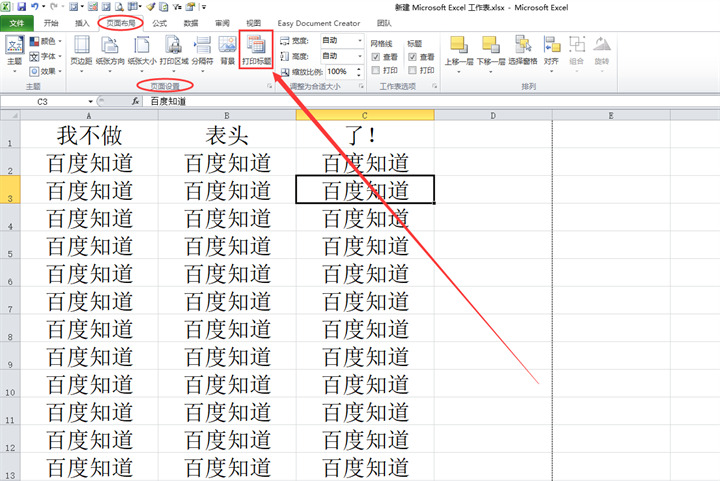Click the fx insert function button
The width and height of the screenshot is (720, 481).
tap(135, 101)
